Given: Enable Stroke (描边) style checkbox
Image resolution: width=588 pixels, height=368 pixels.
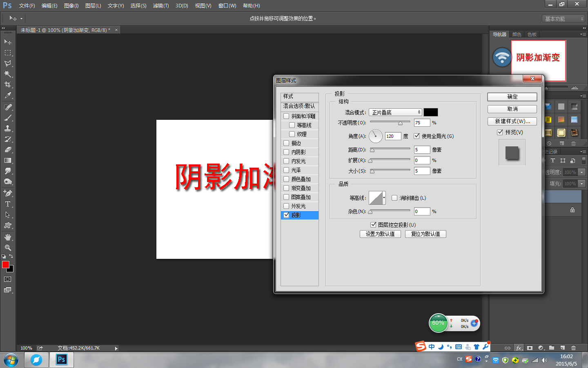Looking at the screenshot, I should coord(286,143).
